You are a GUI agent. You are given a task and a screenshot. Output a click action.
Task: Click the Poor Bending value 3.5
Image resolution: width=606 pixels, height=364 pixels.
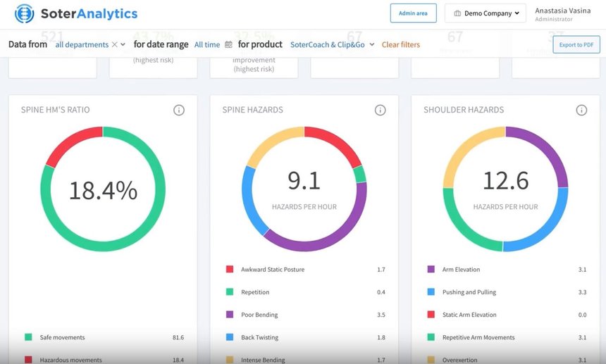click(x=381, y=315)
